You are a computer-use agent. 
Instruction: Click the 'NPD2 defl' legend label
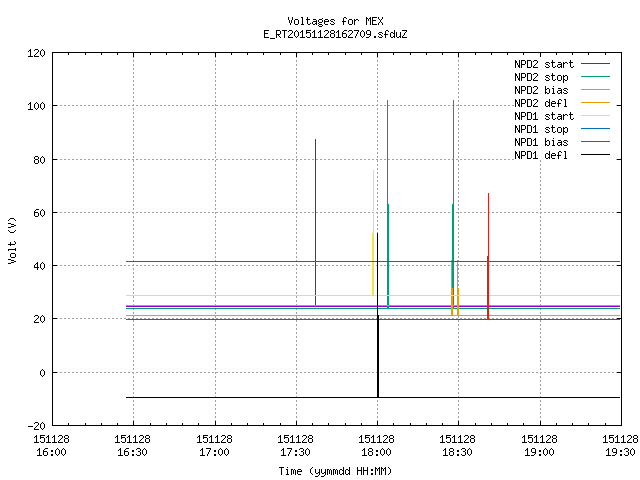[x=541, y=103]
